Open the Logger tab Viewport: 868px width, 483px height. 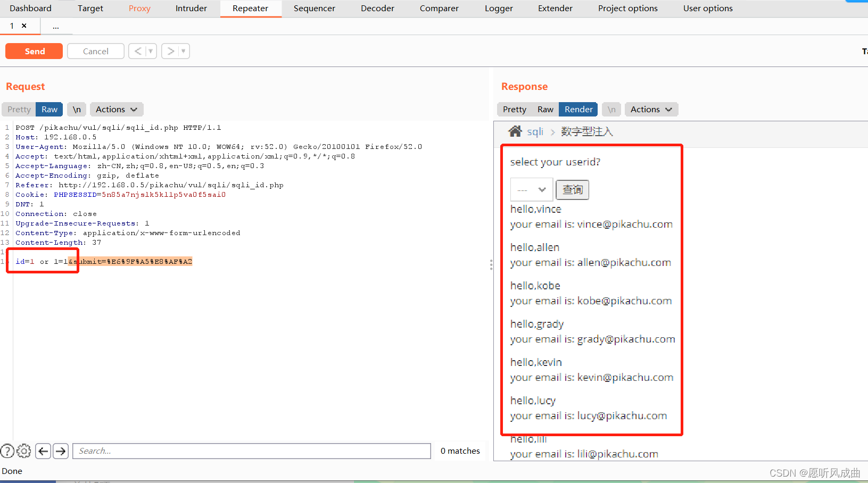click(499, 9)
